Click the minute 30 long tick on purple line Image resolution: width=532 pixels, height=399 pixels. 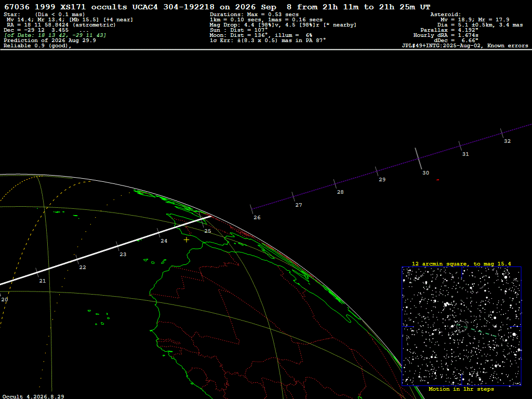[418, 158]
